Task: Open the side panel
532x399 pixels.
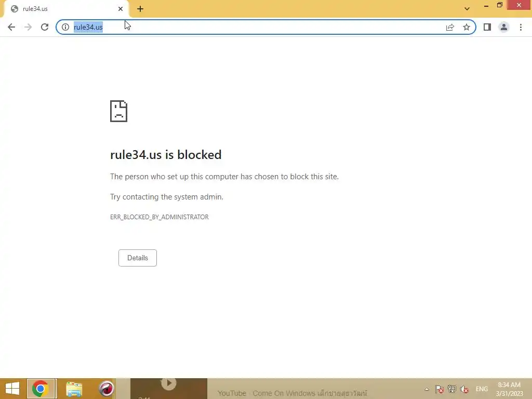Action: pyautogui.click(x=487, y=27)
